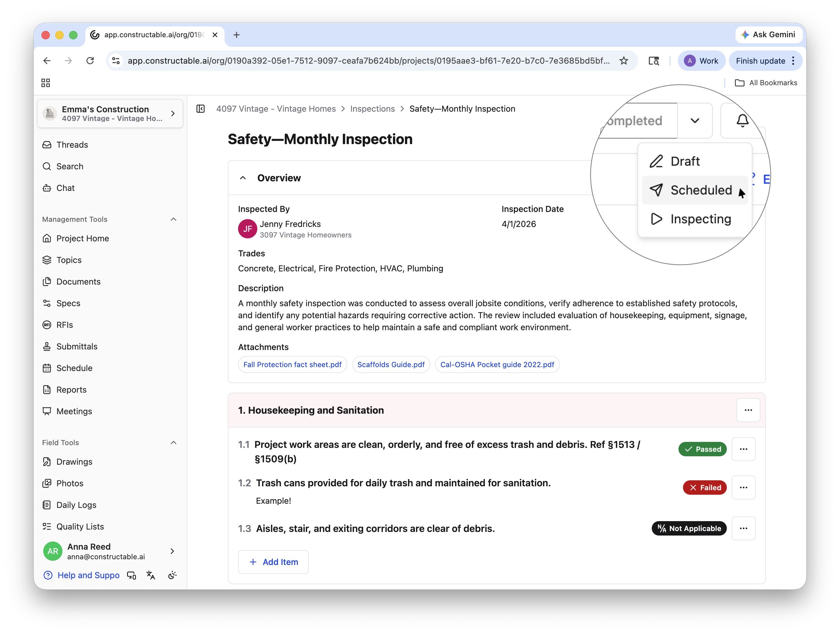Go to Project Home house icon
Image resolution: width=840 pixels, height=634 pixels.
47,238
